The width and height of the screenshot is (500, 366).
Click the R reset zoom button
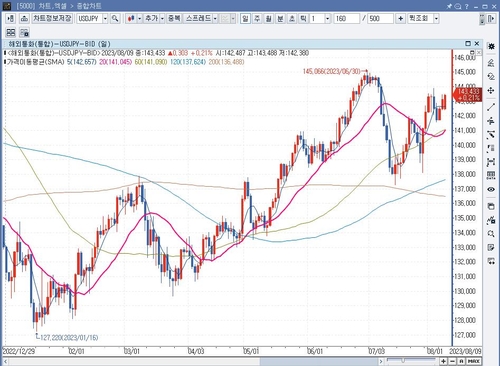(461, 361)
